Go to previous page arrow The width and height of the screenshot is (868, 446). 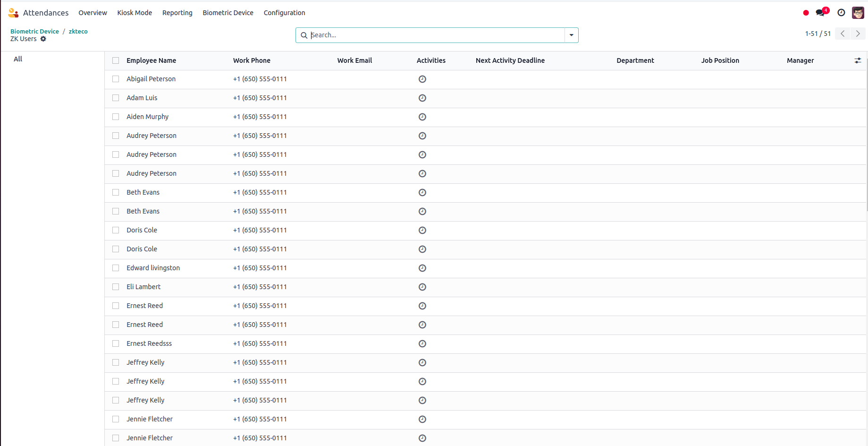click(x=843, y=34)
